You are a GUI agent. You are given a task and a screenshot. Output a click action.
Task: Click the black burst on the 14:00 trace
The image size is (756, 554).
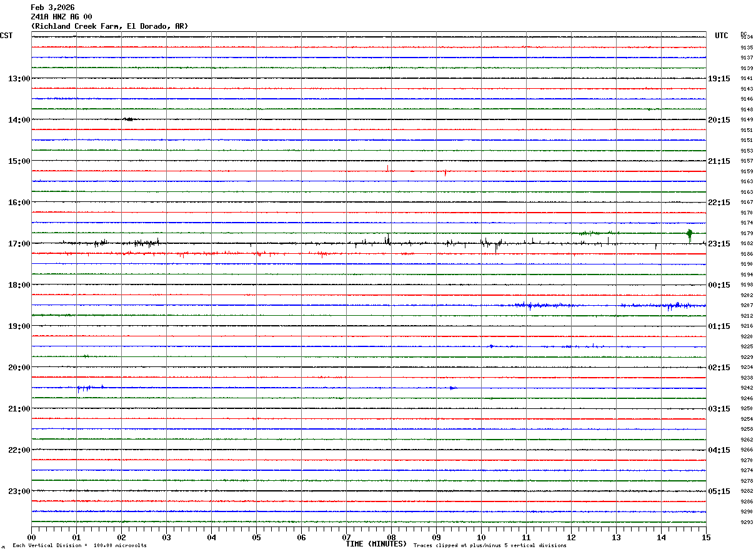128,119
